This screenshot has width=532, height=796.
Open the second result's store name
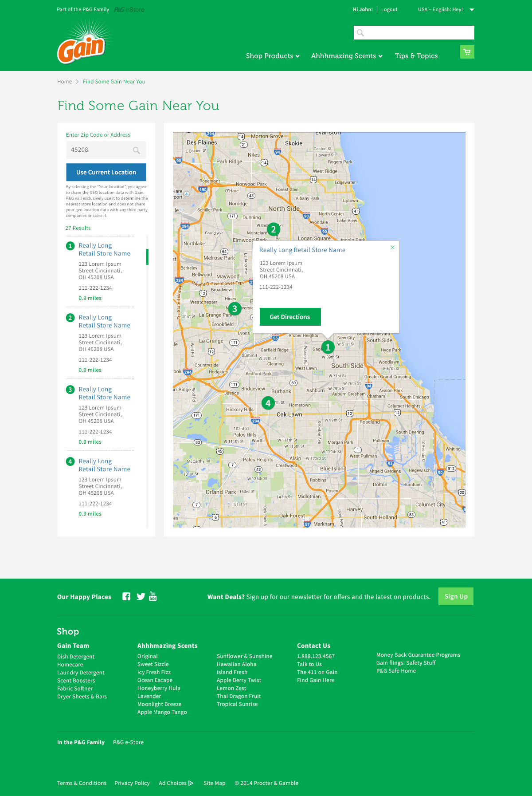point(105,322)
